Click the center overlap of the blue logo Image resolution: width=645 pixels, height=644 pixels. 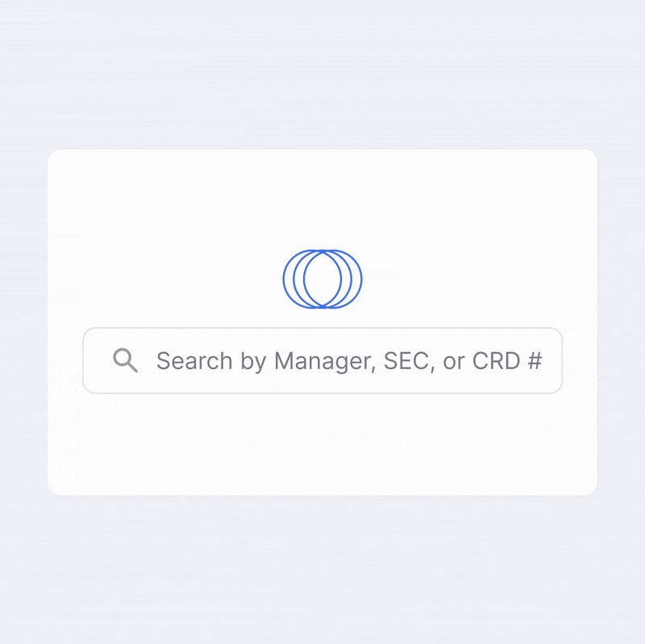pyautogui.click(x=322, y=279)
